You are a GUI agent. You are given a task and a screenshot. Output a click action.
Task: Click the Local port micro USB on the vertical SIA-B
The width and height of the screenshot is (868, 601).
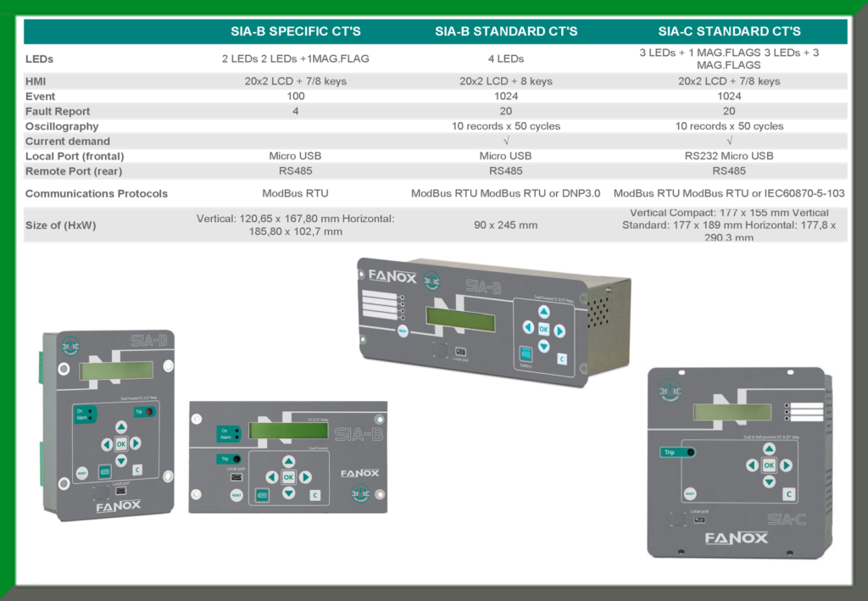pos(121,490)
